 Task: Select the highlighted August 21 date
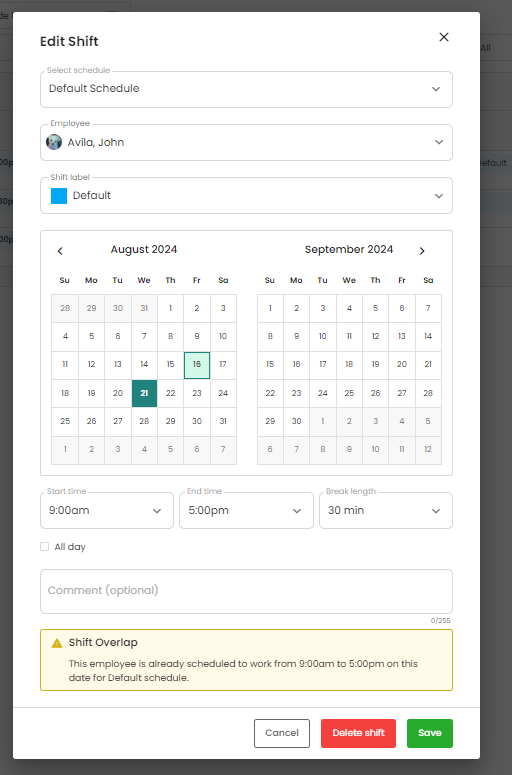pyautogui.click(x=144, y=393)
